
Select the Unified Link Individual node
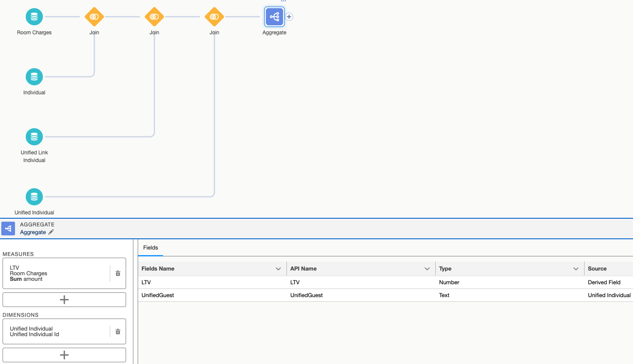point(34,137)
